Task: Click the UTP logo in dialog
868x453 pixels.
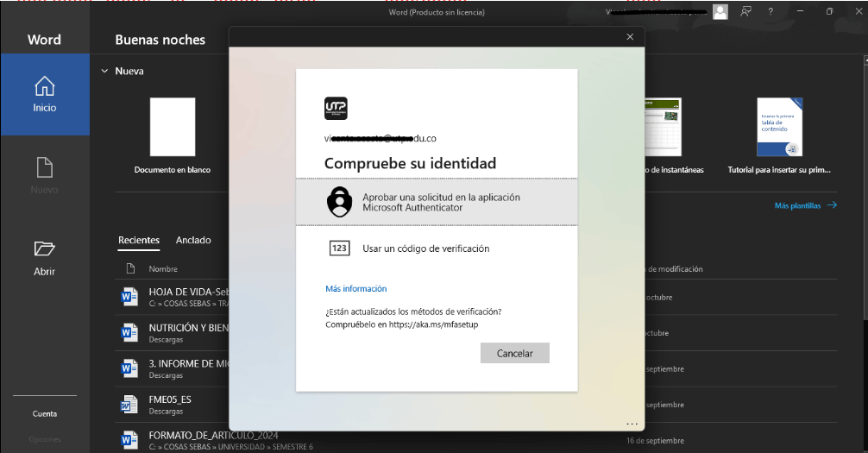Action: (x=336, y=109)
